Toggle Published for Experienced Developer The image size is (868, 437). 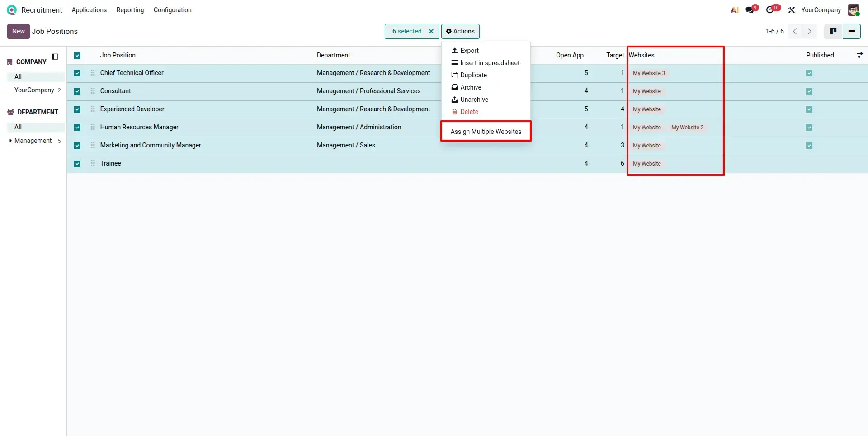click(x=809, y=109)
